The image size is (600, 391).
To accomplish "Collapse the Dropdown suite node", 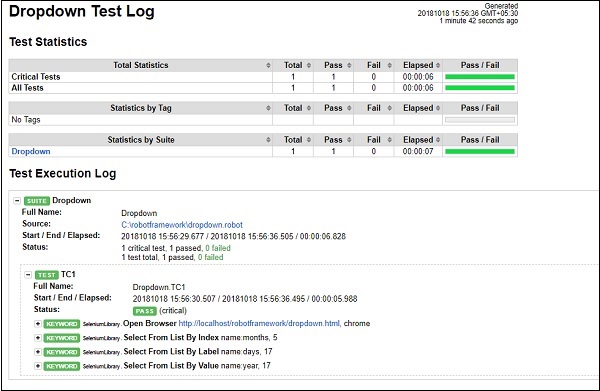I will point(17,200).
